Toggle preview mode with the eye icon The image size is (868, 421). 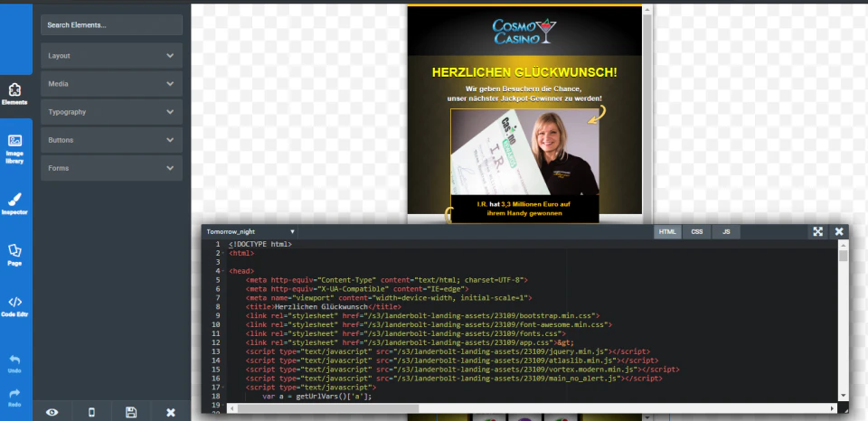(x=52, y=412)
